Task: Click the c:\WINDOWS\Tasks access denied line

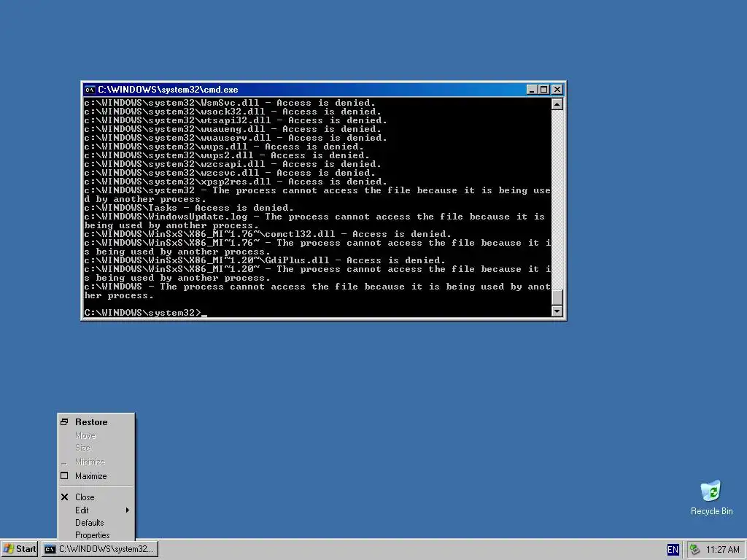Action: [x=189, y=208]
